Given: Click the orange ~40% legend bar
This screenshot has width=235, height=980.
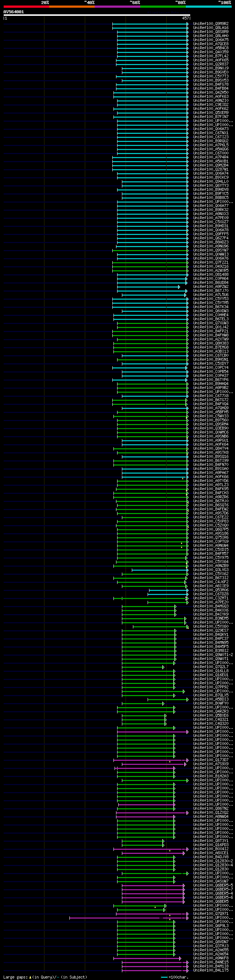Looking at the screenshot, I should (72, 7).
